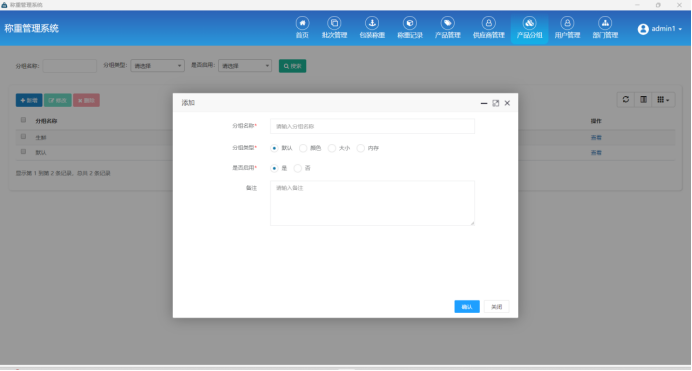Tick the select-all checkbox in table header
The height and width of the screenshot is (371, 692).
point(23,120)
